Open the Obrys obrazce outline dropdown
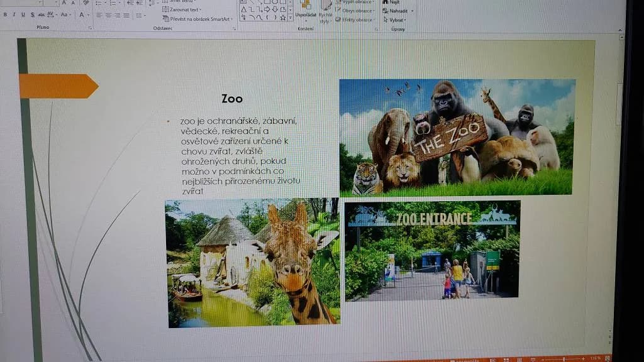Viewport: 644px width, 362px height. pyautogui.click(x=355, y=11)
